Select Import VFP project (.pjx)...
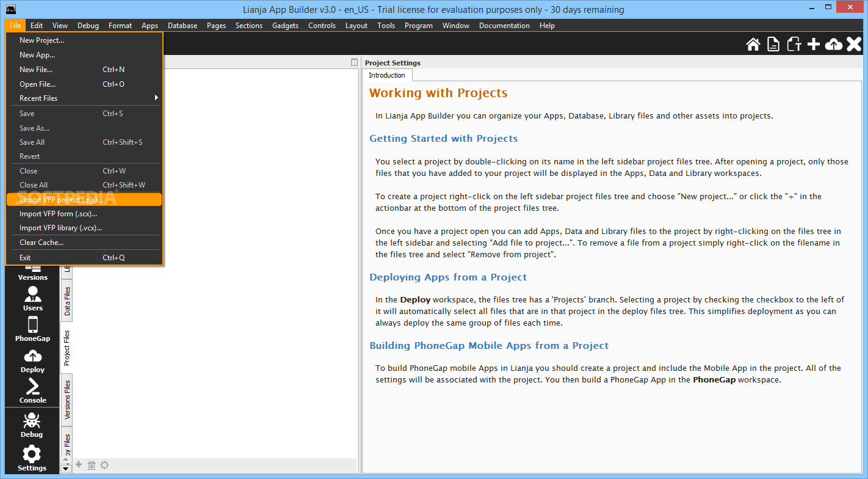The width and height of the screenshot is (868, 479). (x=84, y=200)
